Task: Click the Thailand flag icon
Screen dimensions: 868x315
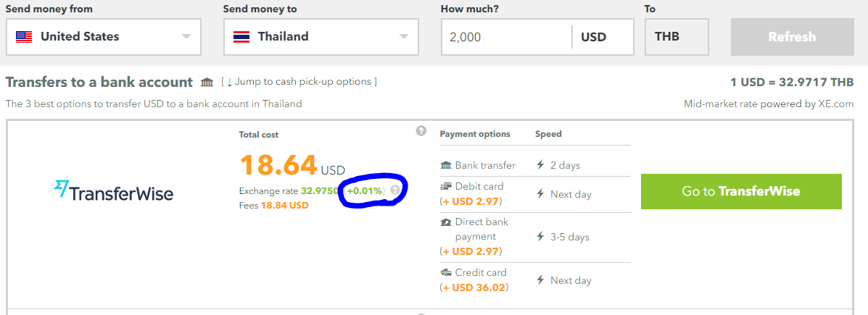Action: (241, 37)
